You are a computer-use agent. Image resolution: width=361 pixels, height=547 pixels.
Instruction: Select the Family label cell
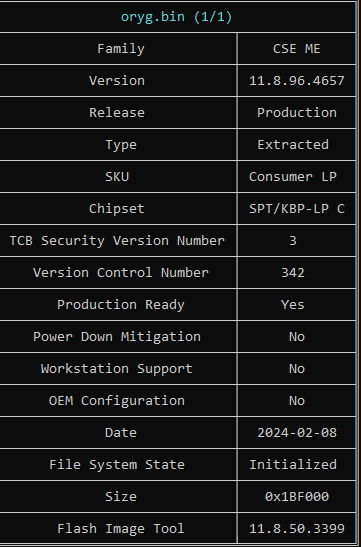(121, 49)
